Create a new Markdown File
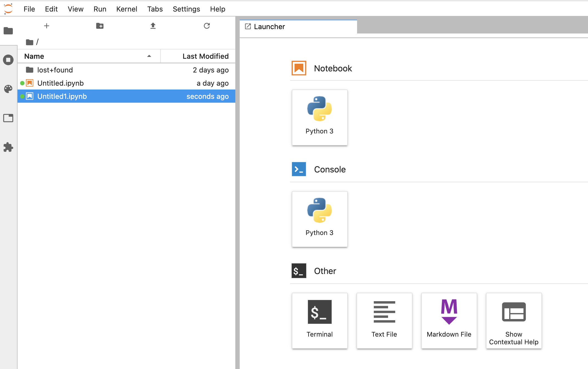The height and width of the screenshot is (369, 588). click(449, 320)
